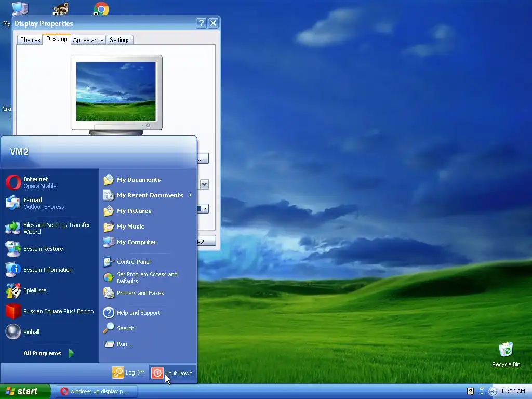The width and height of the screenshot is (532, 399).
Task: Click the Apply button in Display Properties
Action: pos(206,241)
